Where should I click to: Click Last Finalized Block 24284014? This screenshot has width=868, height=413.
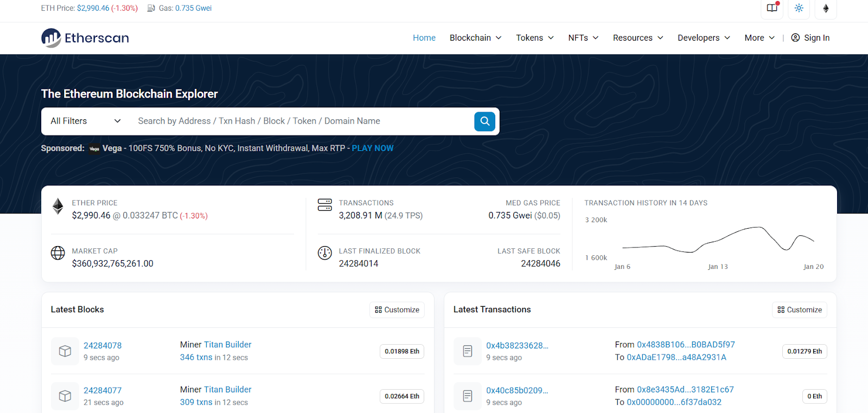tap(359, 264)
